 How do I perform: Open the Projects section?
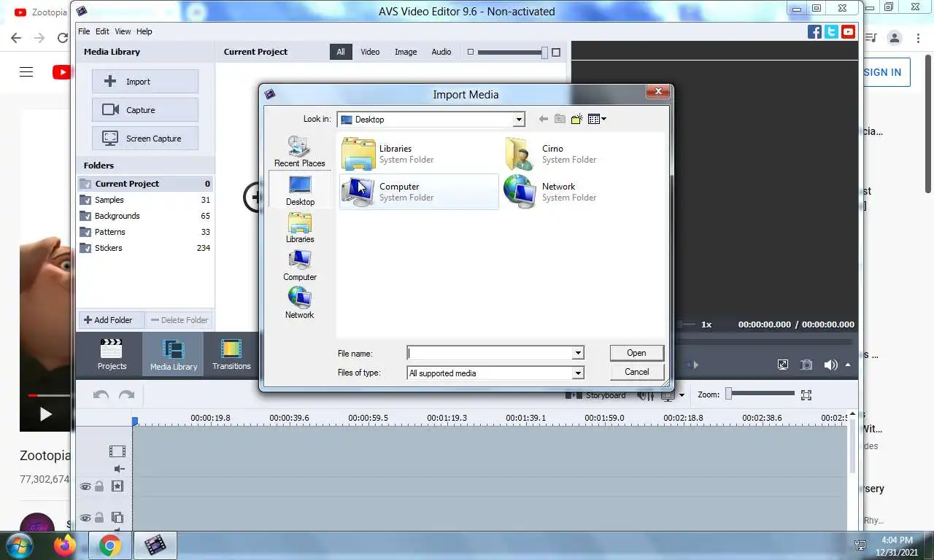pos(112,354)
